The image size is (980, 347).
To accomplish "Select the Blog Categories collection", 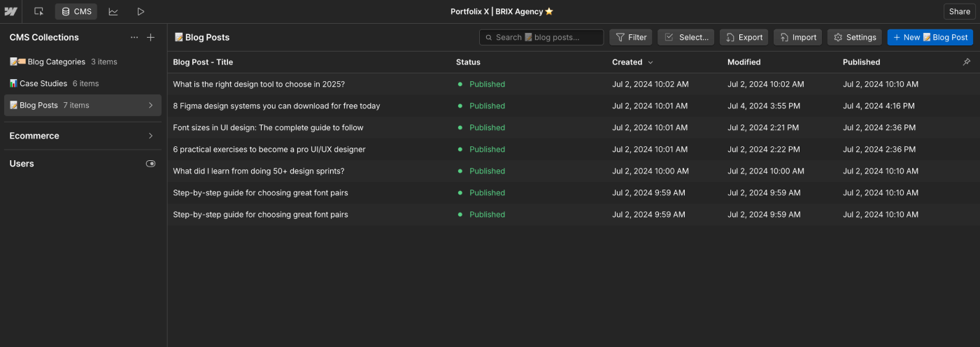I will 83,62.
